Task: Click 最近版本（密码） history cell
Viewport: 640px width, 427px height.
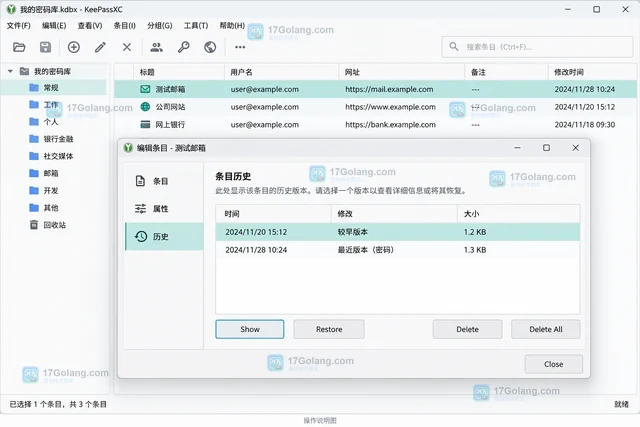Action: coord(366,250)
